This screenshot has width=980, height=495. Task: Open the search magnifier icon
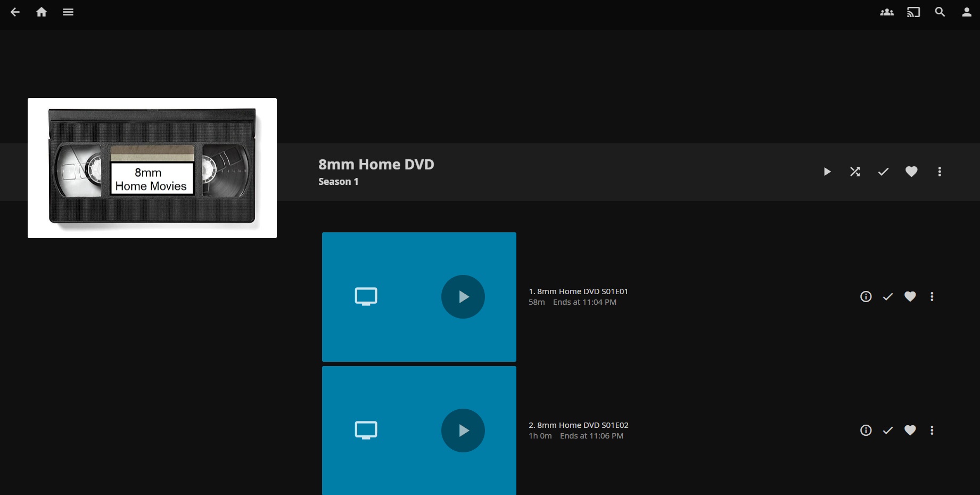pyautogui.click(x=940, y=12)
